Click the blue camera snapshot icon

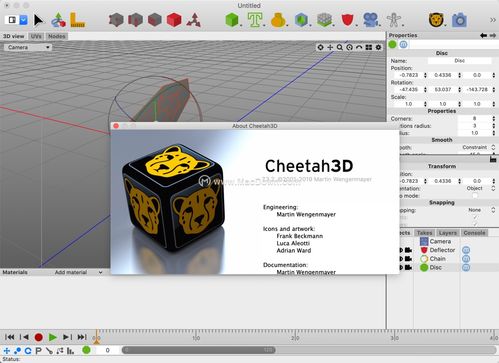[459, 20]
